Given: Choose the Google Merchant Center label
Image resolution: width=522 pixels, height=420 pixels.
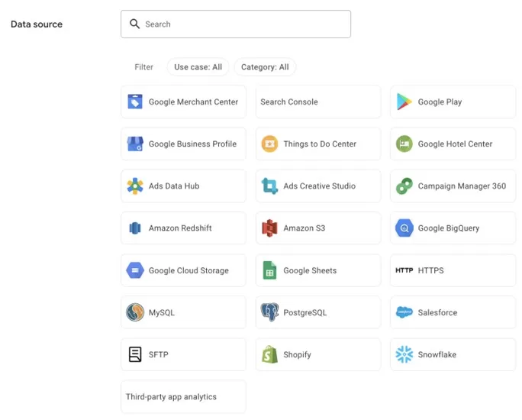Looking at the screenshot, I should click(193, 102).
